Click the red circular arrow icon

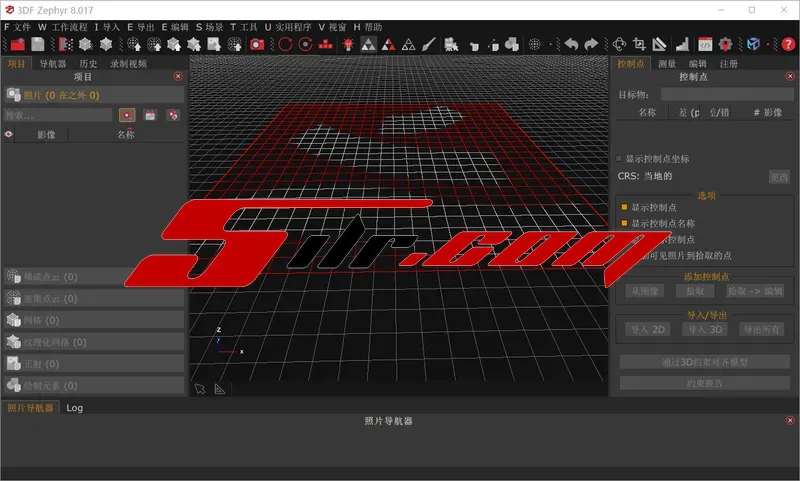coord(285,45)
